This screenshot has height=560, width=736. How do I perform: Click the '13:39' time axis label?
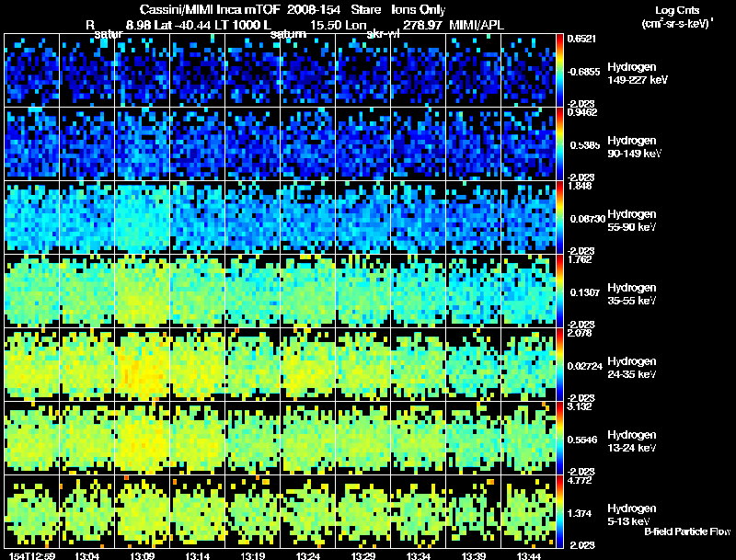474,556
